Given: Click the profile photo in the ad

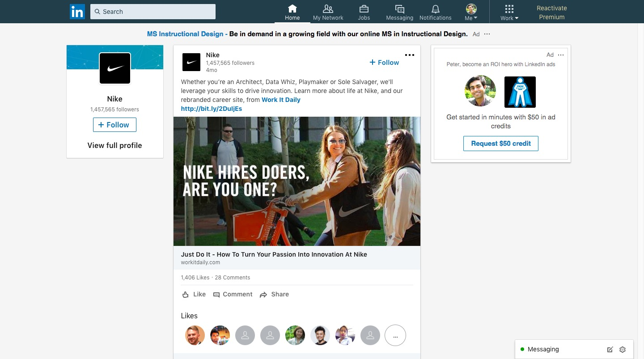Looking at the screenshot, I should click(x=480, y=91).
